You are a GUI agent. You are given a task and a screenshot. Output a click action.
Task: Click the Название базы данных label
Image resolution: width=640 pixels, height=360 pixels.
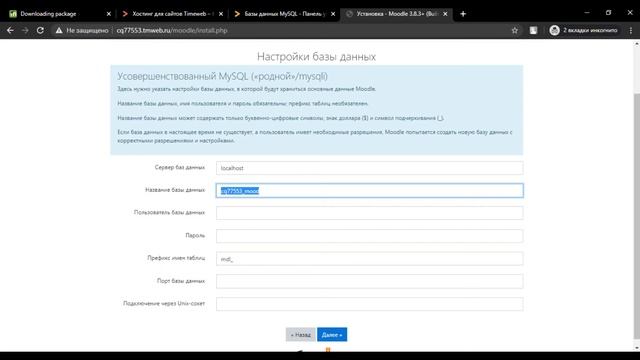(175, 190)
